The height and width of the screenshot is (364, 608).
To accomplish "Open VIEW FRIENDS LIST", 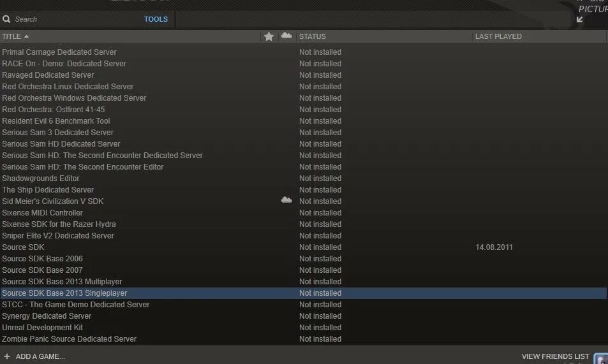I will tap(555, 356).
